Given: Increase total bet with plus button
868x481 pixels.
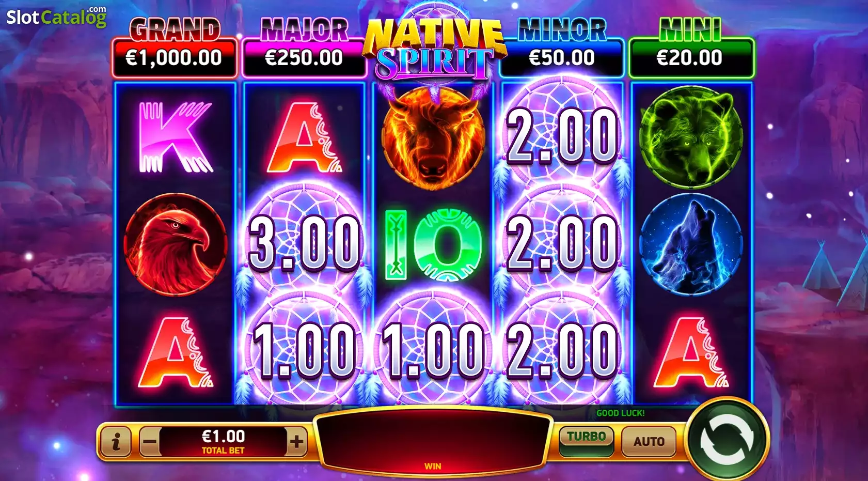Looking at the screenshot, I should click(296, 442).
